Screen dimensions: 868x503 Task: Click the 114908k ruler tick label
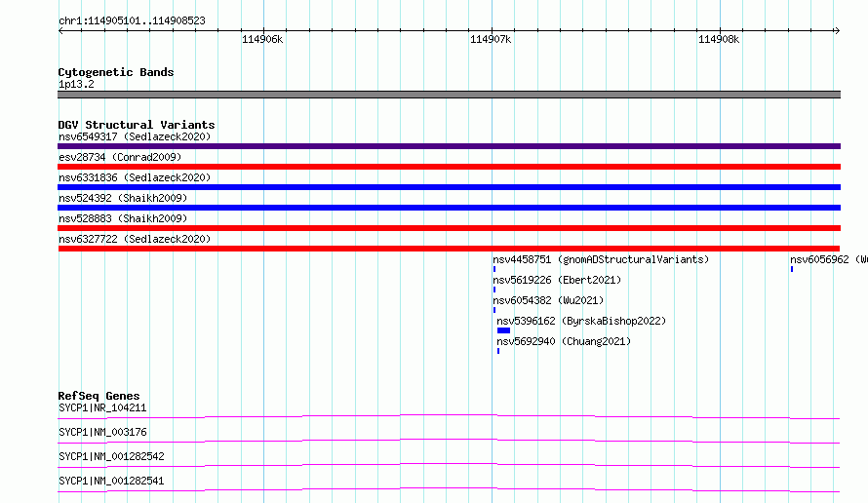[x=719, y=39]
